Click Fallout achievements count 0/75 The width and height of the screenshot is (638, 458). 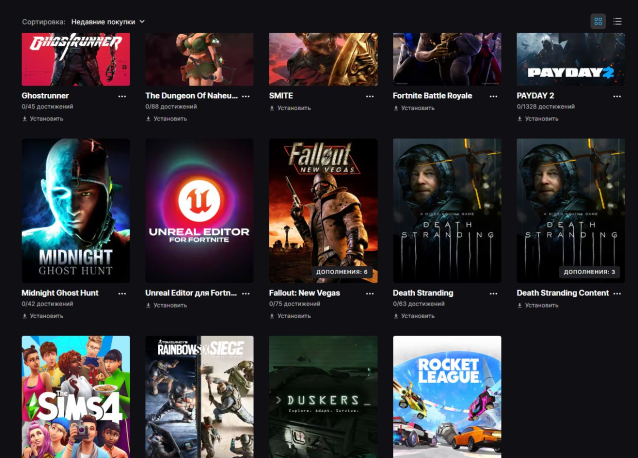pyautogui.click(x=295, y=304)
